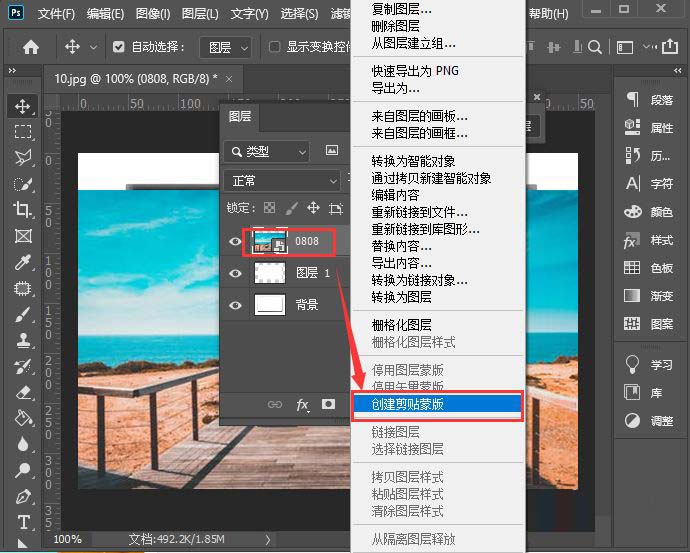Open the 渐变 gradient panel
This screenshot has height=553, width=690.
click(x=650, y=296)
